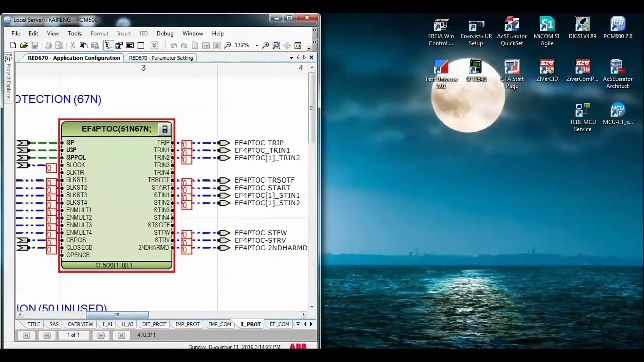Open the Tools menu
This screenshot has width=644, height=362.
tap(74, 33)
